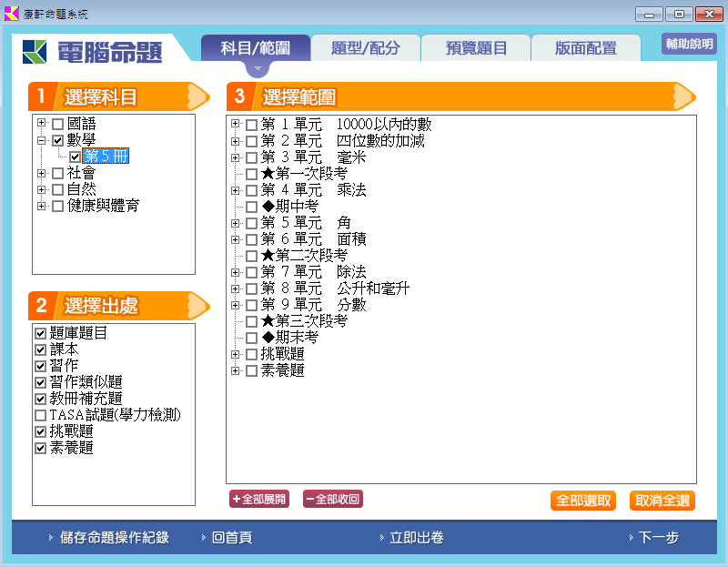This screenshot has height=567, width=728.
Task: Click the 全部選取 button
Action: [x=582, y=501]
